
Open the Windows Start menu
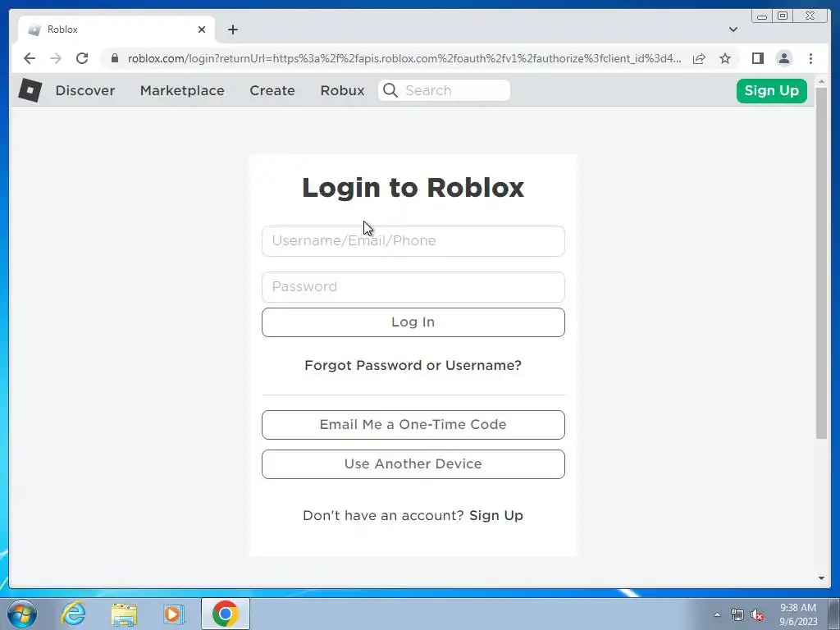tap(22, 614)
